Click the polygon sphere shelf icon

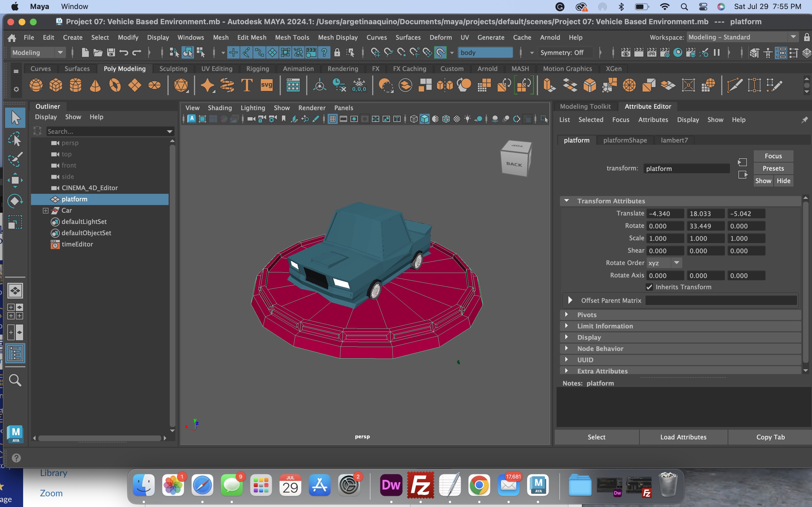(36, 85)
